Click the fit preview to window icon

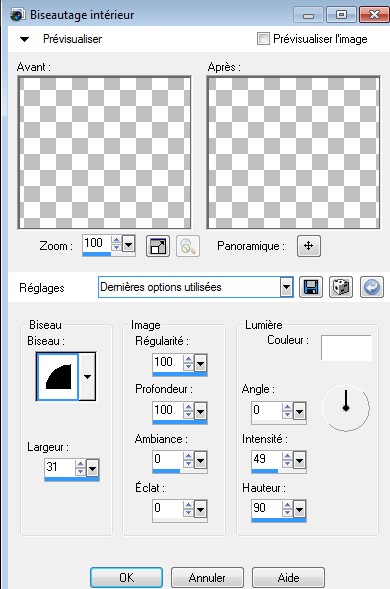coord(158,246)
